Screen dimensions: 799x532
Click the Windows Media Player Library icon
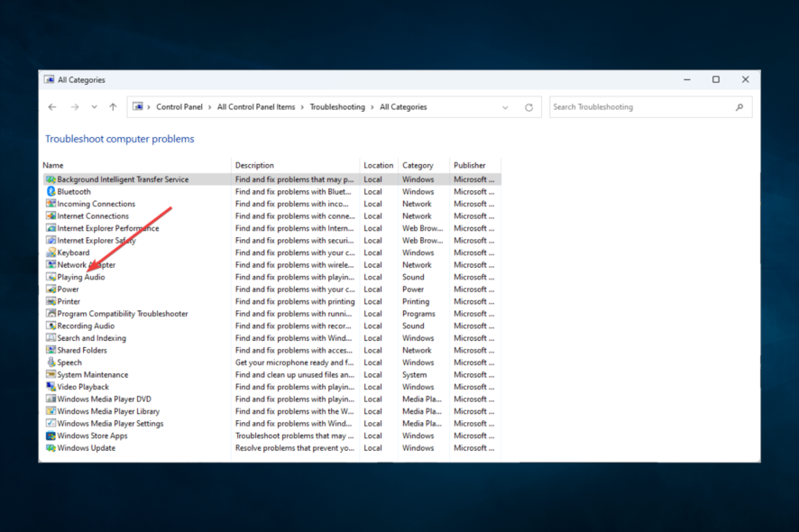pyautogui.click(x=51, y=411)
